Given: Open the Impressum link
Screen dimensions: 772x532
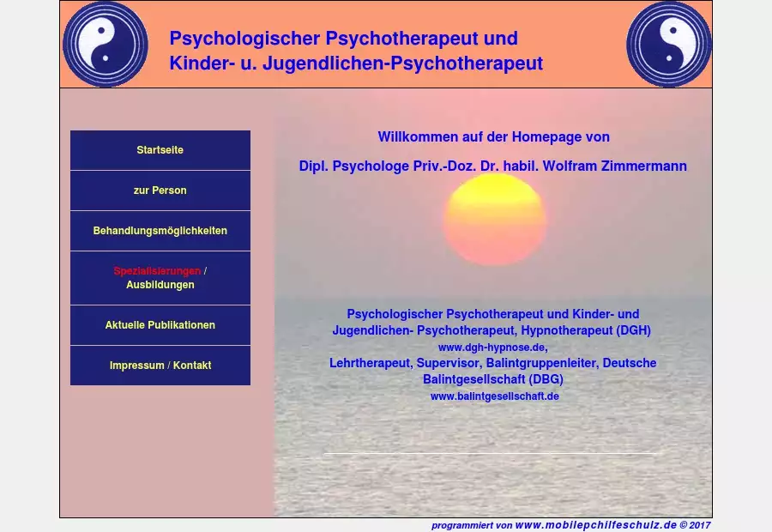Looking at the screenshot, I should (x=136, y=366).
